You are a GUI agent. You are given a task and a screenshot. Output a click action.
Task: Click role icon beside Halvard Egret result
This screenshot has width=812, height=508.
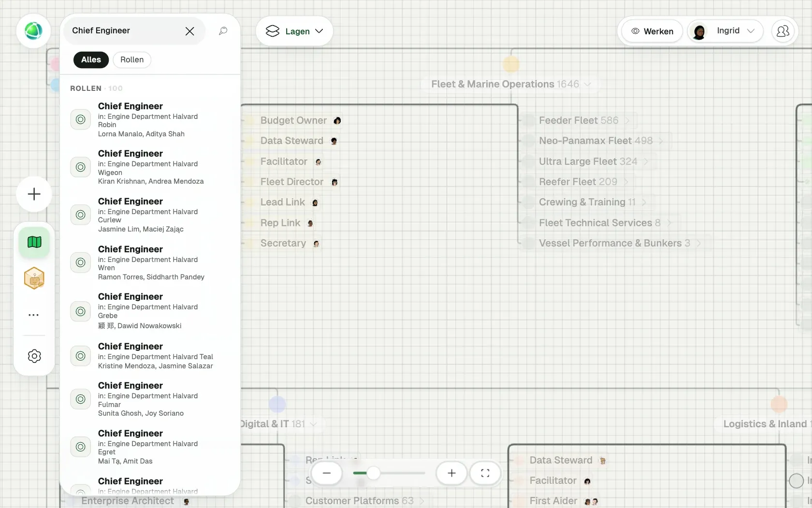[x=81, y=447]
